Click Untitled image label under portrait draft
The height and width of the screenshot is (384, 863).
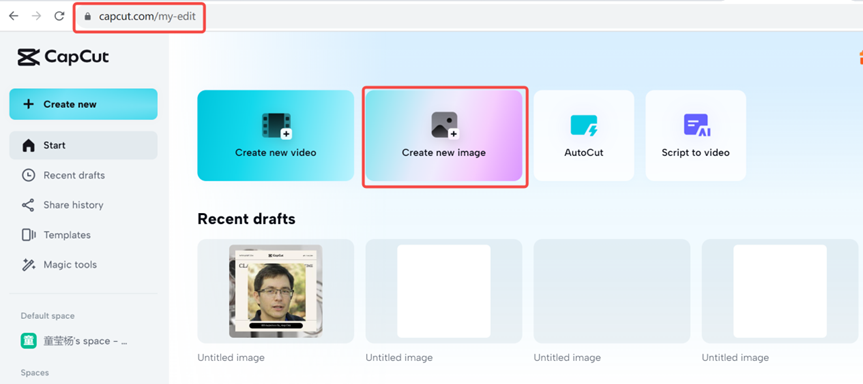[x=231, y=358]
